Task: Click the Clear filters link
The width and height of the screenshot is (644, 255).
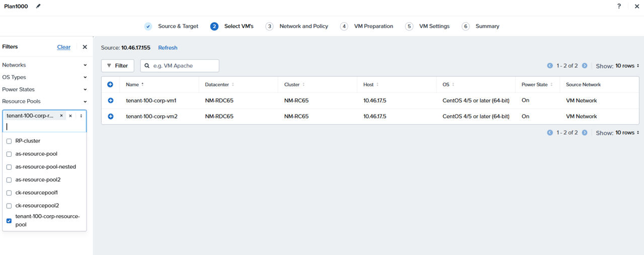Action: pyautogui.click(x=64, y=47)
